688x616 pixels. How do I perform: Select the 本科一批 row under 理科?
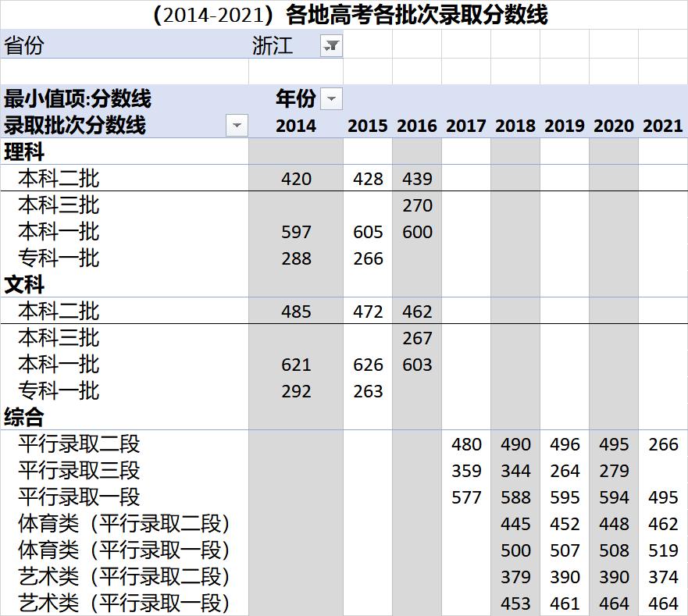pos(59,231)
